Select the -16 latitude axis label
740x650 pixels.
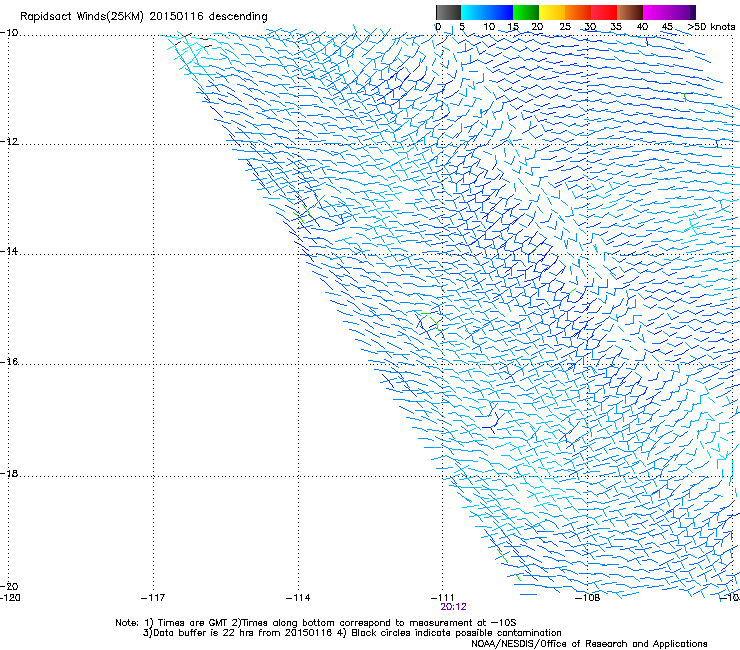[9, 362]
